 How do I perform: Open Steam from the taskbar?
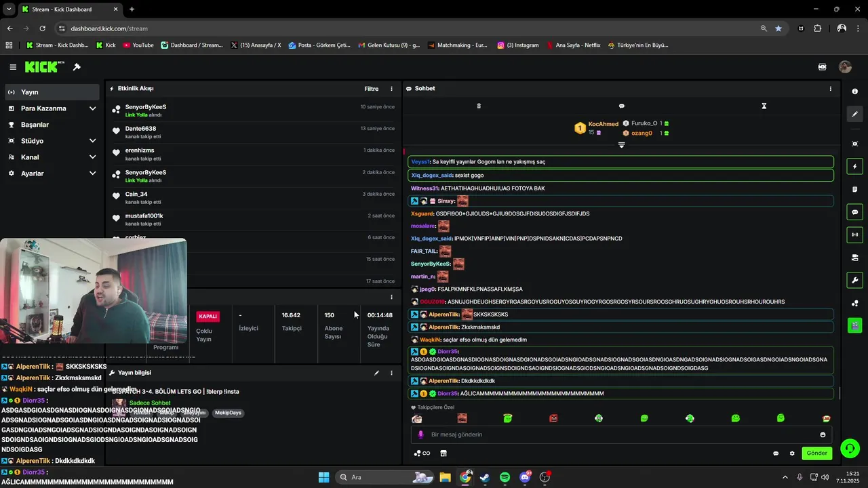pyautogui.click(x=485, y=477)
